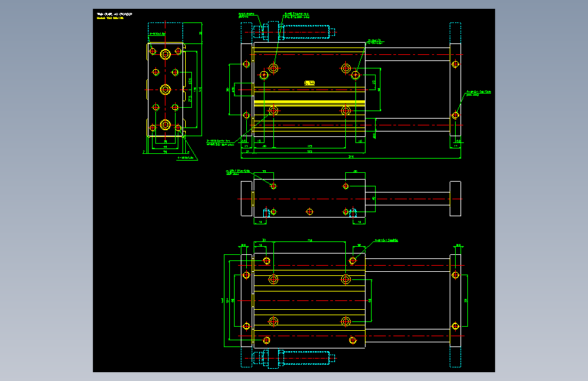The height and width of the screenshot is (381, 588).
Task: Pick the yellow logo label on front view body
Action: pyautogui.click(x=309, y=83)
